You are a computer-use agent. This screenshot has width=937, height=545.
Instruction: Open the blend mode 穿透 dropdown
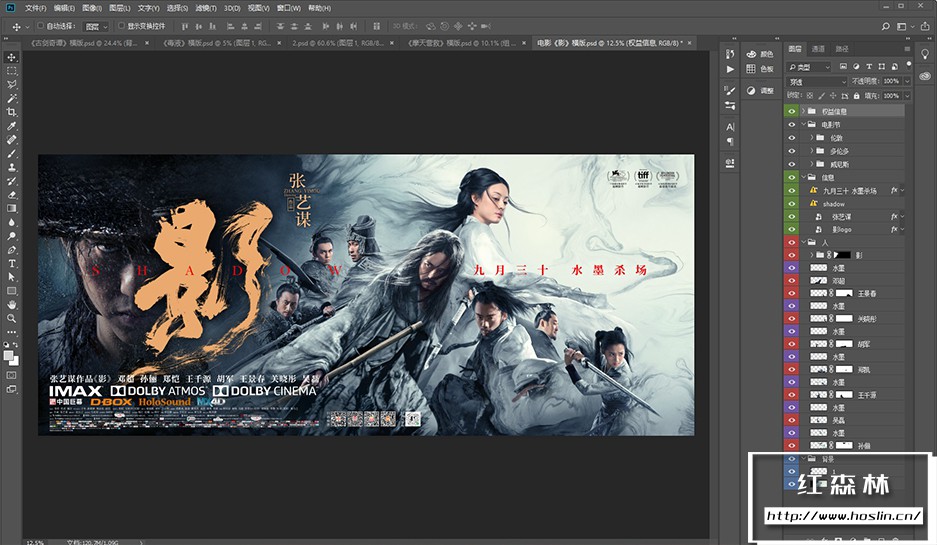[x=817, y=81]
